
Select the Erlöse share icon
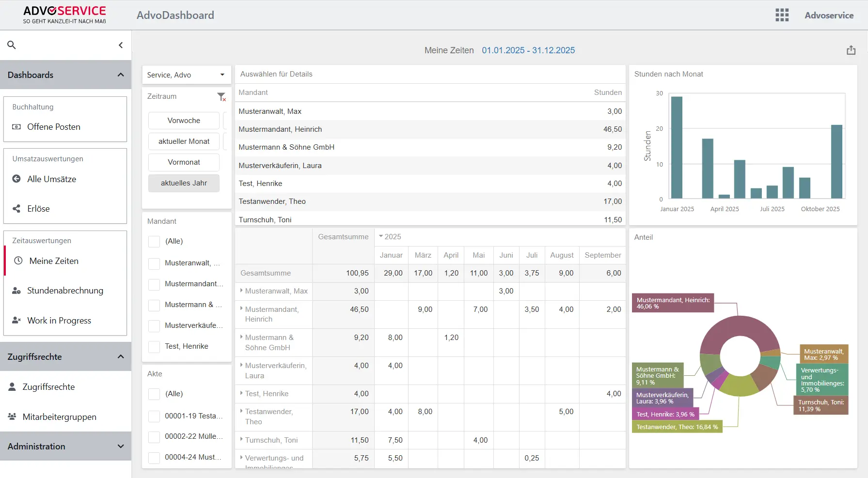point(16,208)
